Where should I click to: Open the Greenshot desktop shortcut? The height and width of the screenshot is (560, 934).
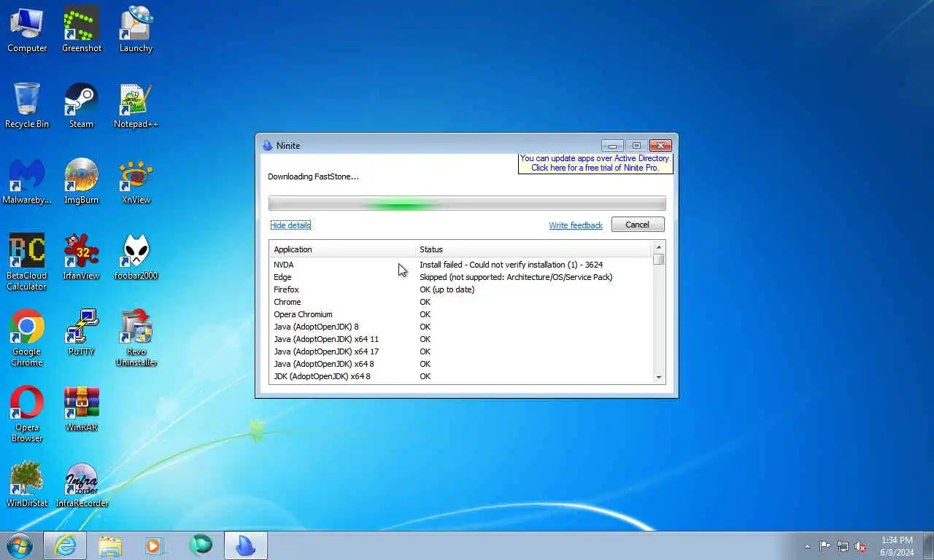81,30
